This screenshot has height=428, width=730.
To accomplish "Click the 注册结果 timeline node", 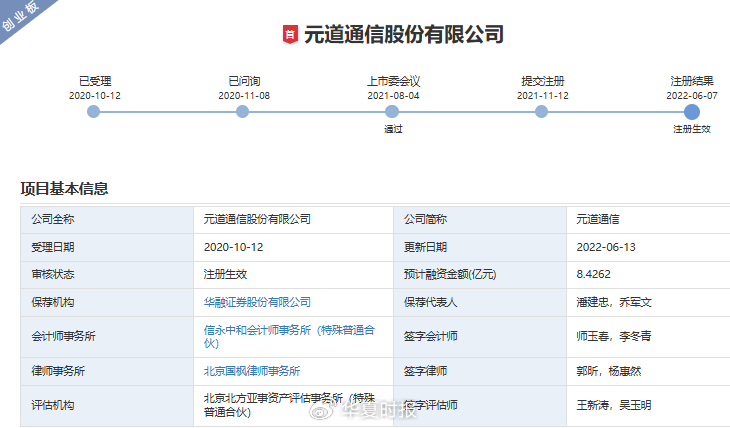I will click(x=692, y=112).
